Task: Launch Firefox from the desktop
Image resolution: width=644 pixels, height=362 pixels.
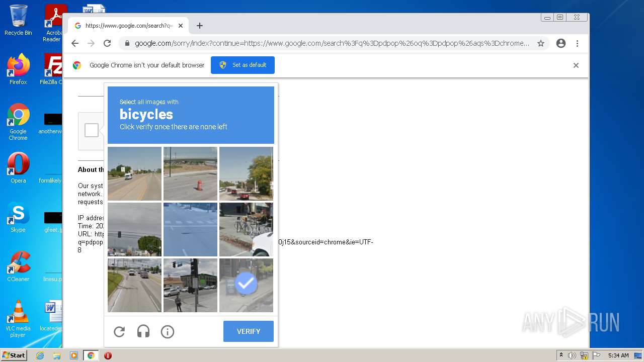Action: coord(18,69)
